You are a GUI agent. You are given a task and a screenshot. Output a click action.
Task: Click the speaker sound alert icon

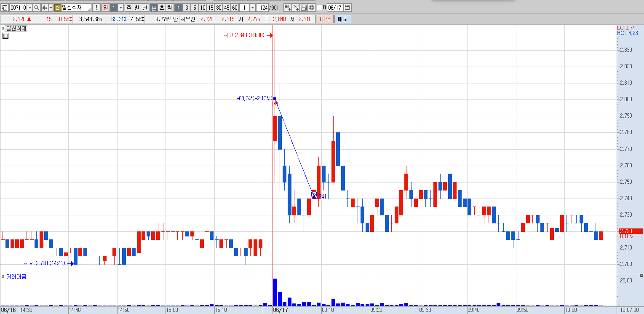click(45, 8)
